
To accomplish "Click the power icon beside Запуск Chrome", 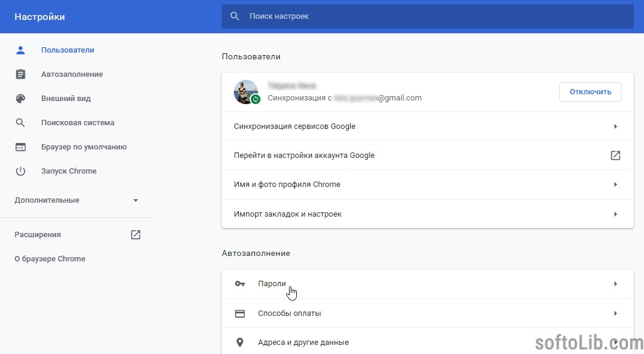I will coord(20,171).
